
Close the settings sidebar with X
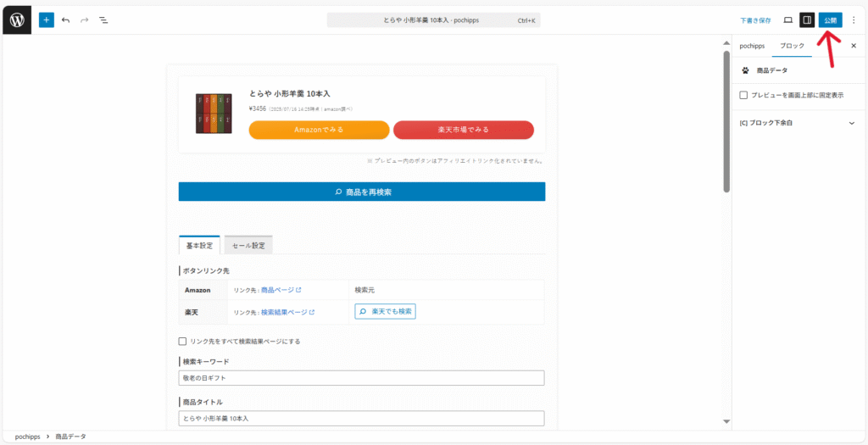(853, 46)
